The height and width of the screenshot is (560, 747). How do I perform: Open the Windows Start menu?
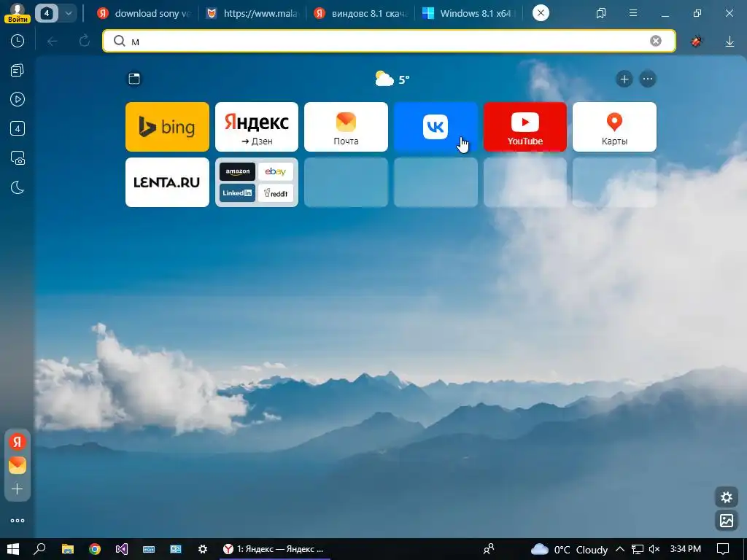point(13,549)
